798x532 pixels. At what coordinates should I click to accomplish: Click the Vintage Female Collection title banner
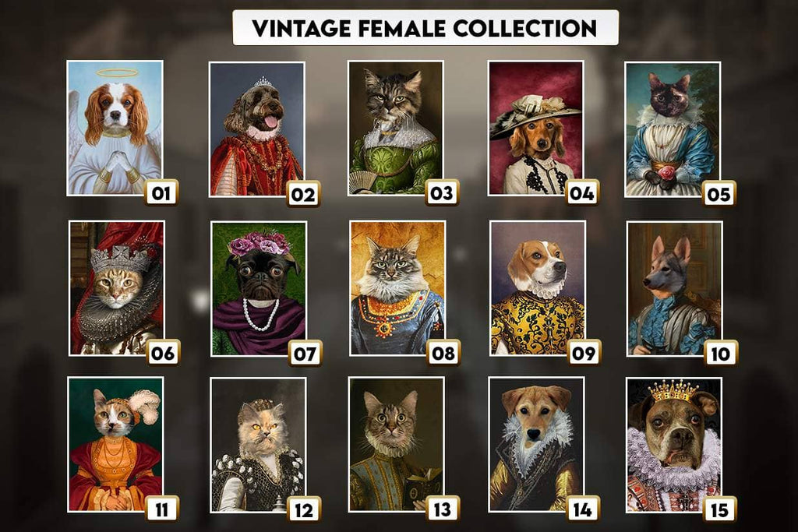[x=425, y=27]
